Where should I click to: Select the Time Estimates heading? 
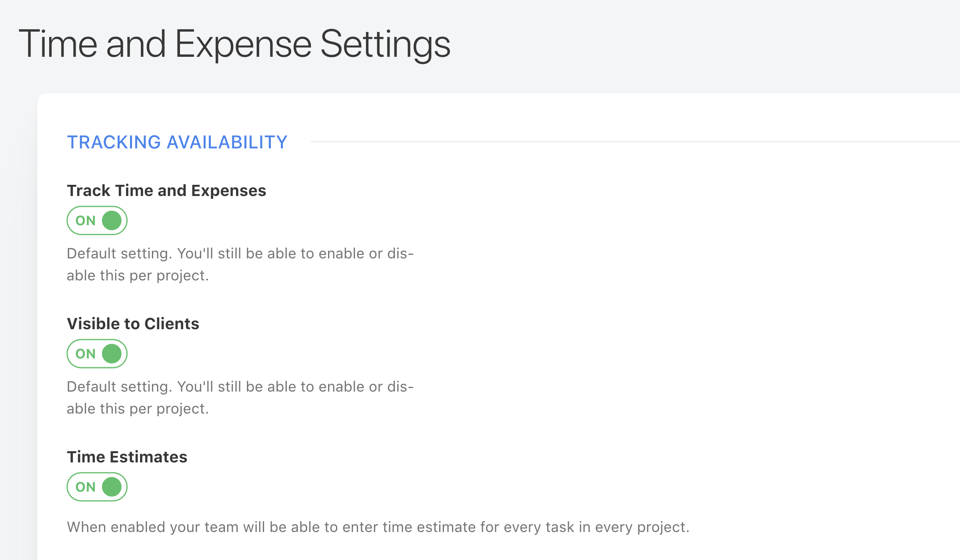point(127,457)
